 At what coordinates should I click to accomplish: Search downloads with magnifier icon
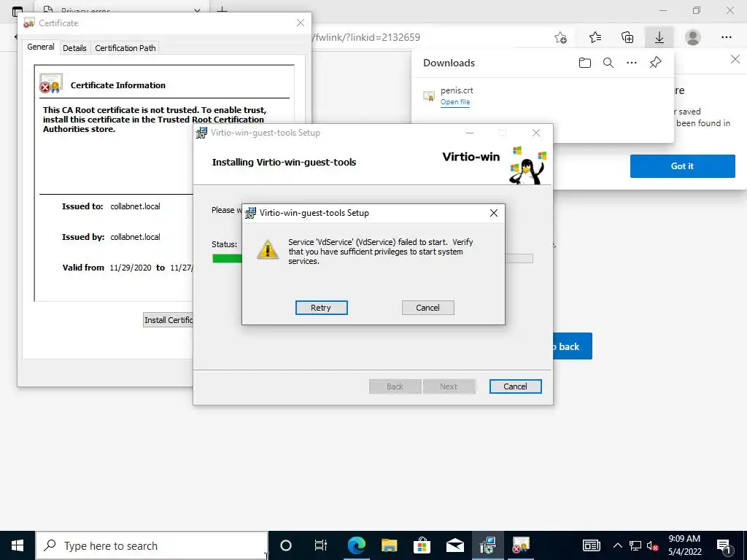(608, 63)
